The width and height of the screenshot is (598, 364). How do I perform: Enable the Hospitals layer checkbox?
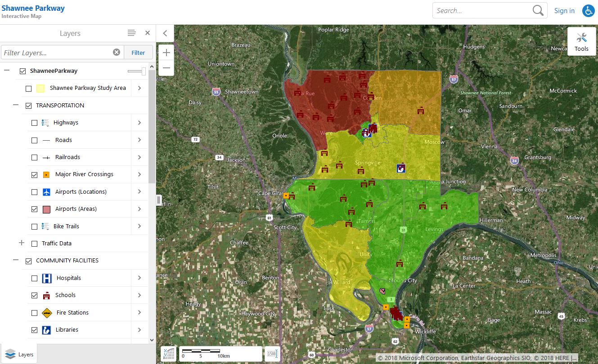35,278
